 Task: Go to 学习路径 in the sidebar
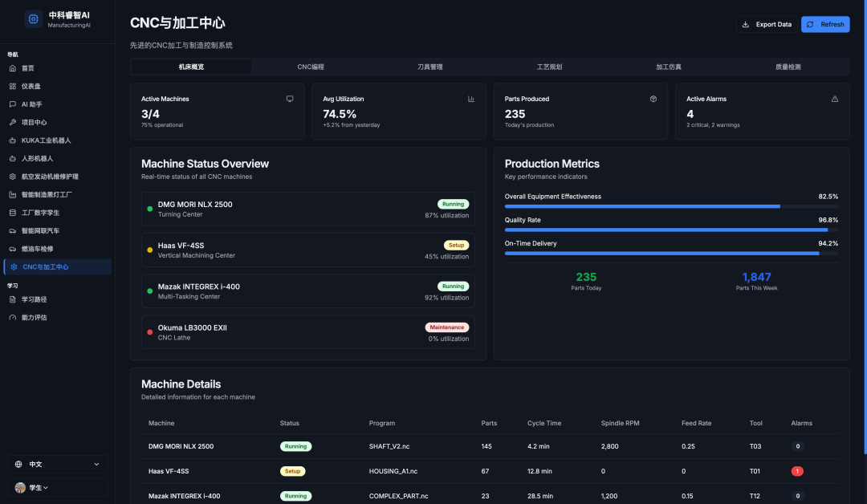tap(34, 299)
